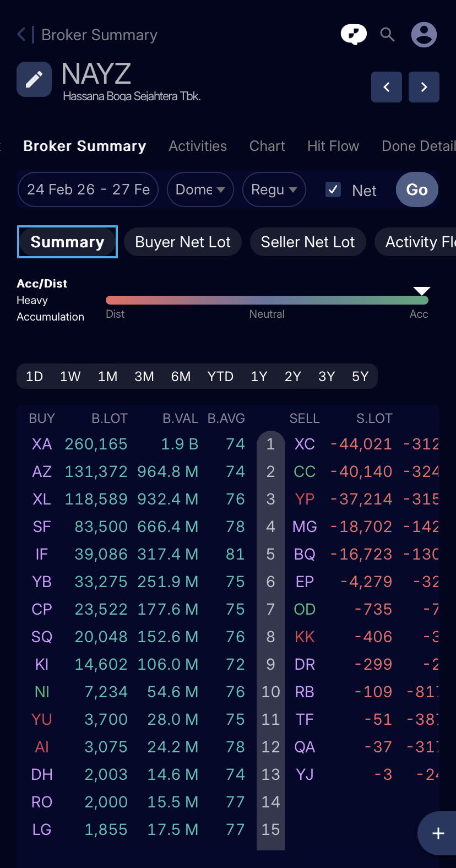Open the 24 Feb 26 date range picker

[88, 190]
